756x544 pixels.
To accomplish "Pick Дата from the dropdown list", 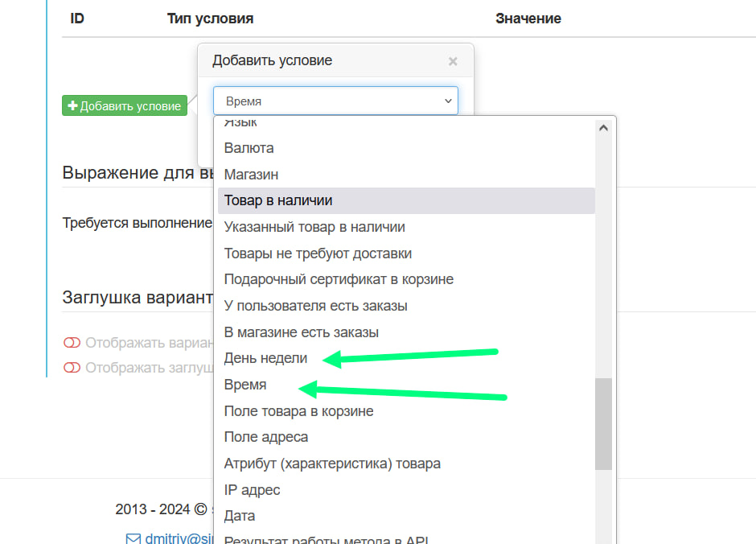I will pos(240,516).
